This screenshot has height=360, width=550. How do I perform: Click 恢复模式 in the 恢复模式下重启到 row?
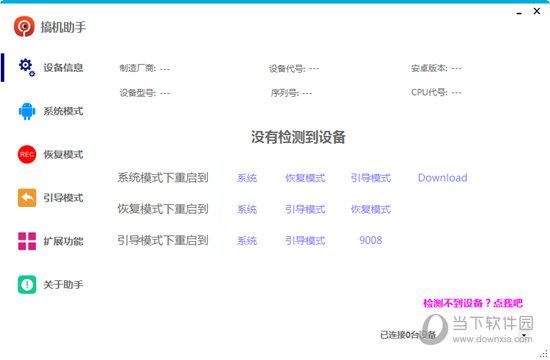click(x=371, y=209)
